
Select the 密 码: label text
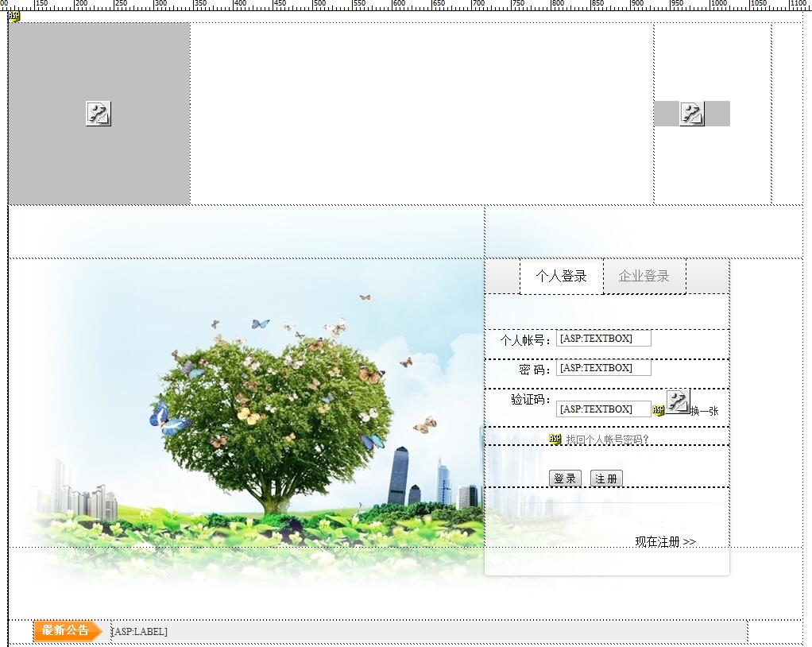point(535,370)
